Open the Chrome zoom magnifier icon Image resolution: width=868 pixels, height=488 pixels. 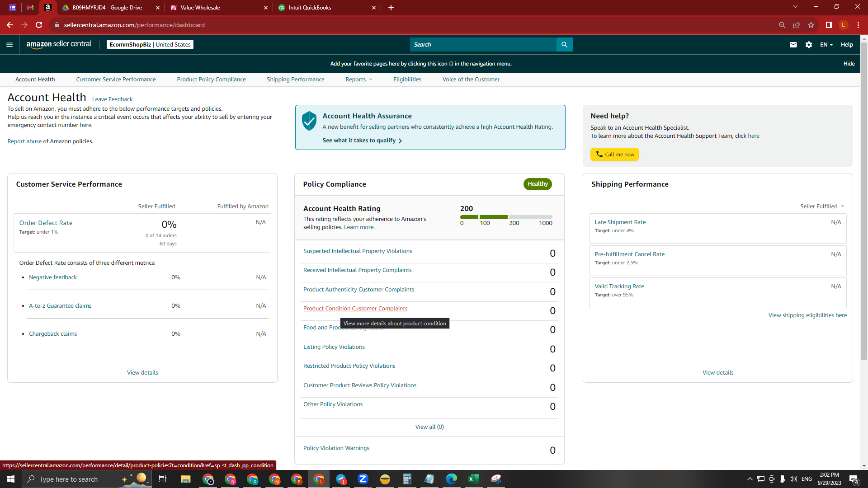(x=782, y=25)
